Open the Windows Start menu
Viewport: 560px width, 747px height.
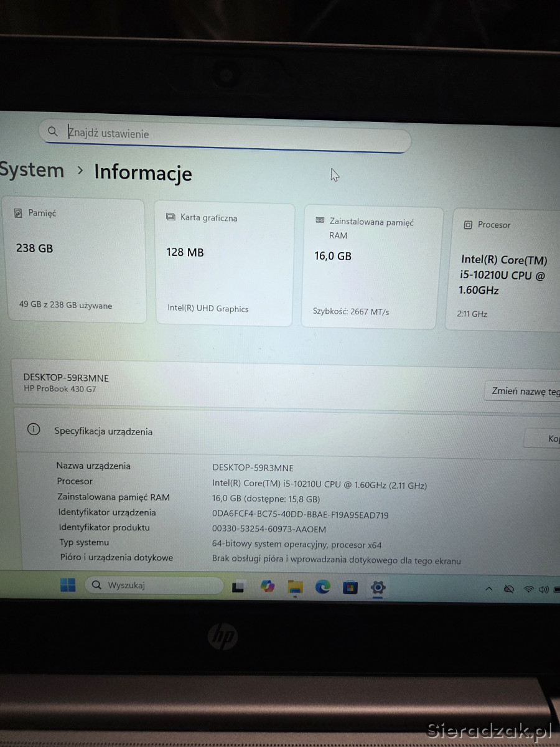click(68, 585)
